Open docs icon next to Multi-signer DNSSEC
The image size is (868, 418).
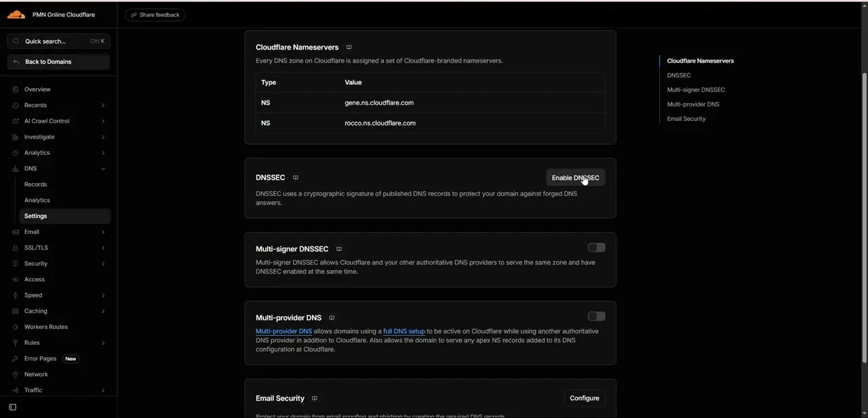(339, 249)
